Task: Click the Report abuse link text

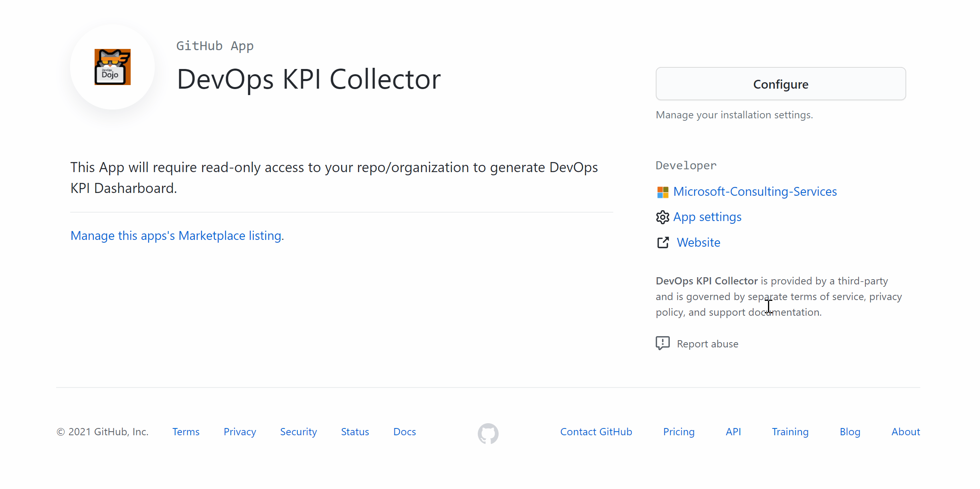Action: pos(707,344)
